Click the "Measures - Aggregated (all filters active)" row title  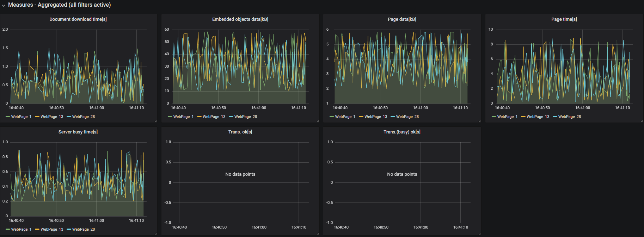pos(59,5)
